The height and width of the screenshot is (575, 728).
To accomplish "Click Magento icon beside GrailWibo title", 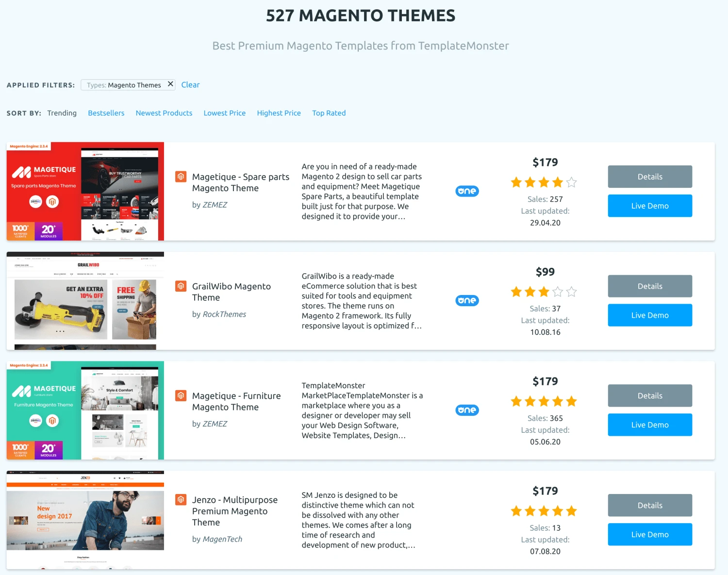I will coord(181,286).
